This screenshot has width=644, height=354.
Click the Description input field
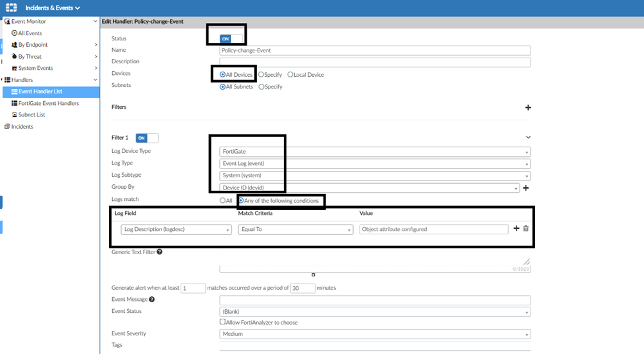coord(375,62)
